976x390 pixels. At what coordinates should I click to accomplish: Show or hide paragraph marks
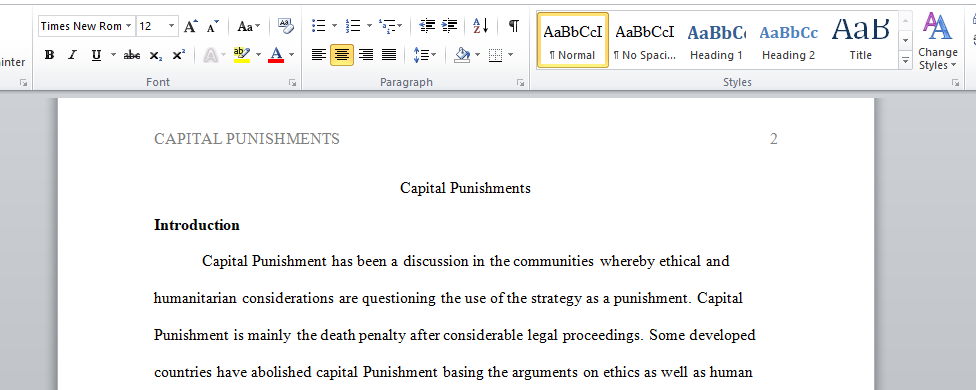pos(514,26)
